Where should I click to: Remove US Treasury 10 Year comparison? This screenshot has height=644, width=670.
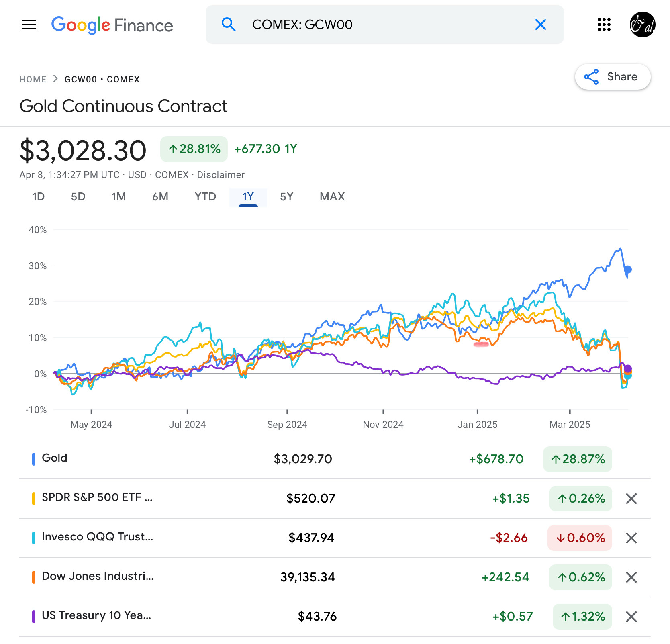coord(631,617)
